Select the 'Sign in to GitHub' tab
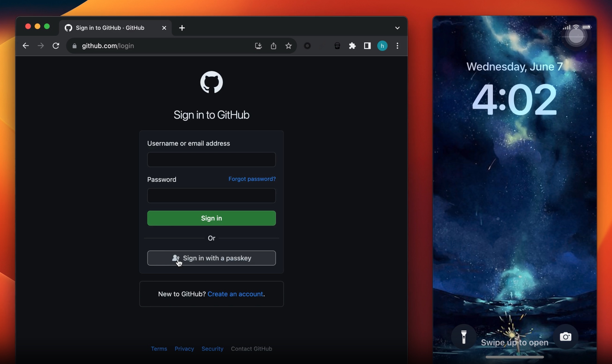Viewport: 612px width, 364px height. pyautogui.click(x=115, y=28)
